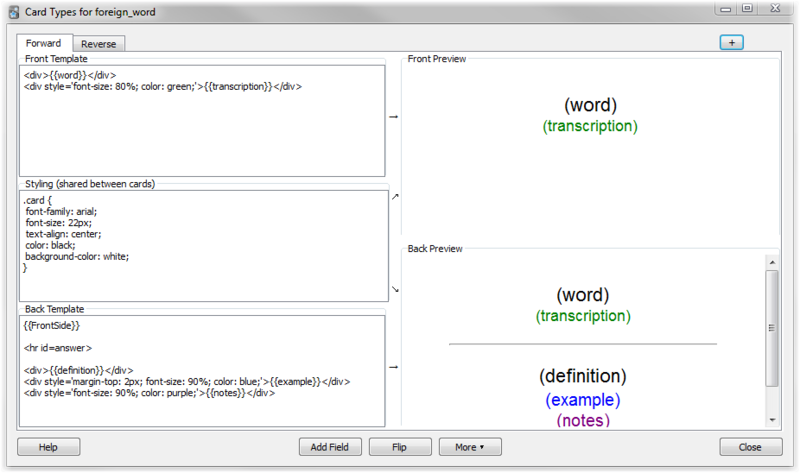Maximize the Card Types window
This screenshot has height=473, width=800.
(747, 8)
